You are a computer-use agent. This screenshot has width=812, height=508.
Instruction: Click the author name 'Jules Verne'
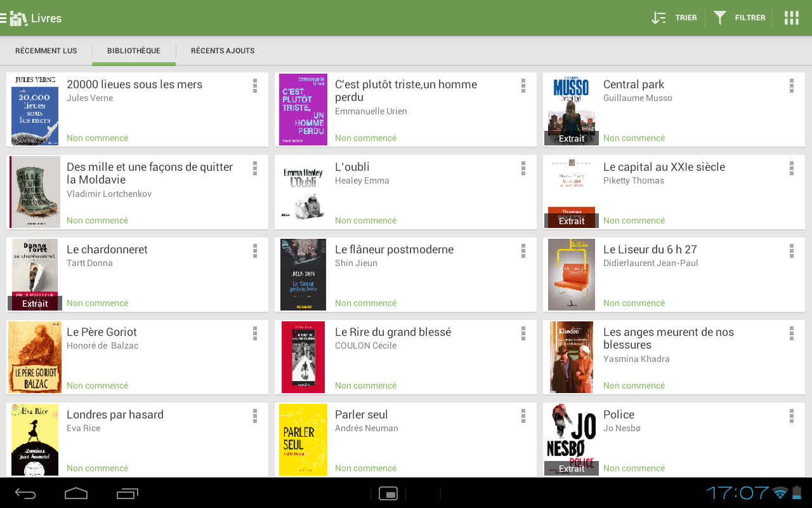pyautogui.click(x=89, y=98)
